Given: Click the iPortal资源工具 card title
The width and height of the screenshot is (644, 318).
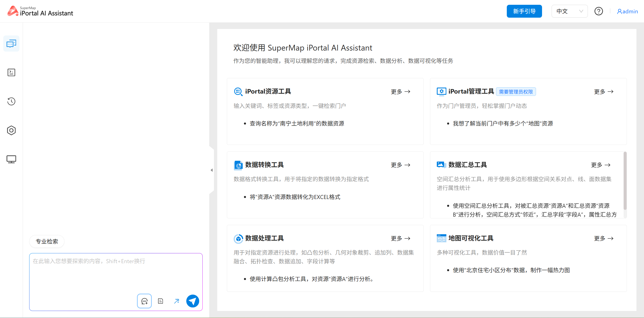Looking at the screenshot, I should pyautogui.click(x=268, y=92).
